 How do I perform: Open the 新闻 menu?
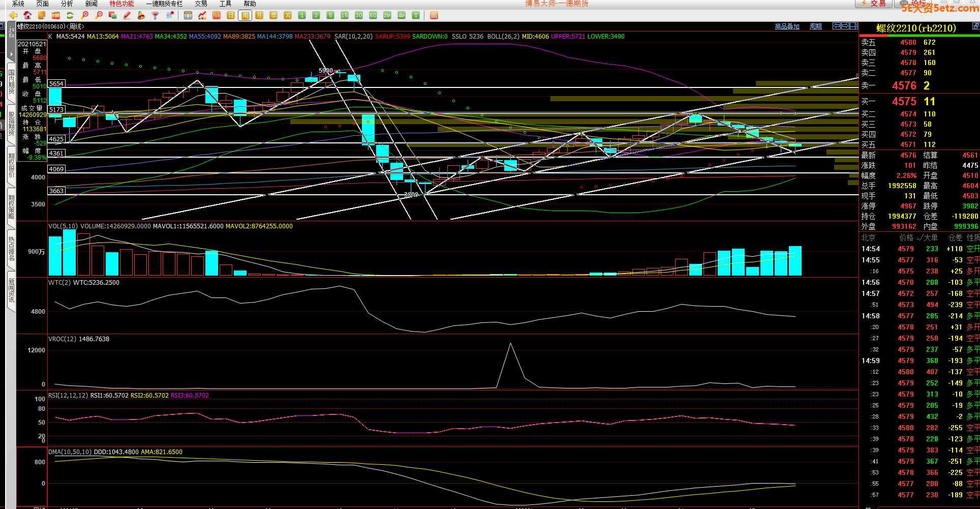click(91, 4)
